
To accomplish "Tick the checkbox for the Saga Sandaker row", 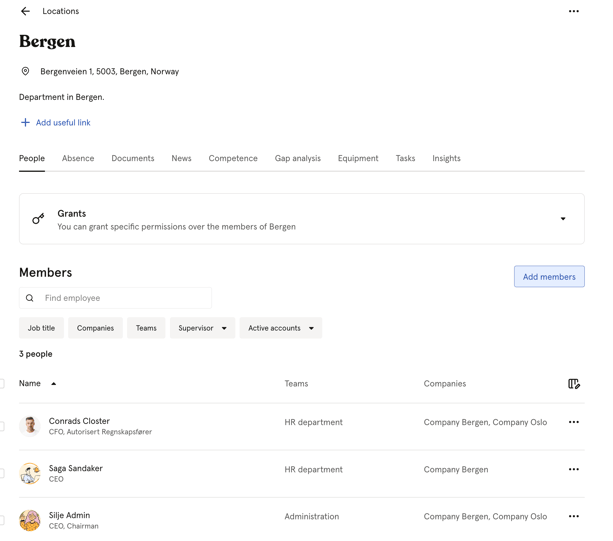I will point(2,473).
